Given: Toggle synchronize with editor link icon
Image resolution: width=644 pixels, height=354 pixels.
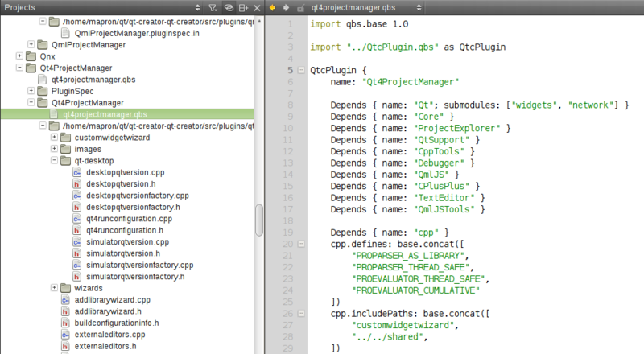Looking at the screenshot, I should click(229, 7).
